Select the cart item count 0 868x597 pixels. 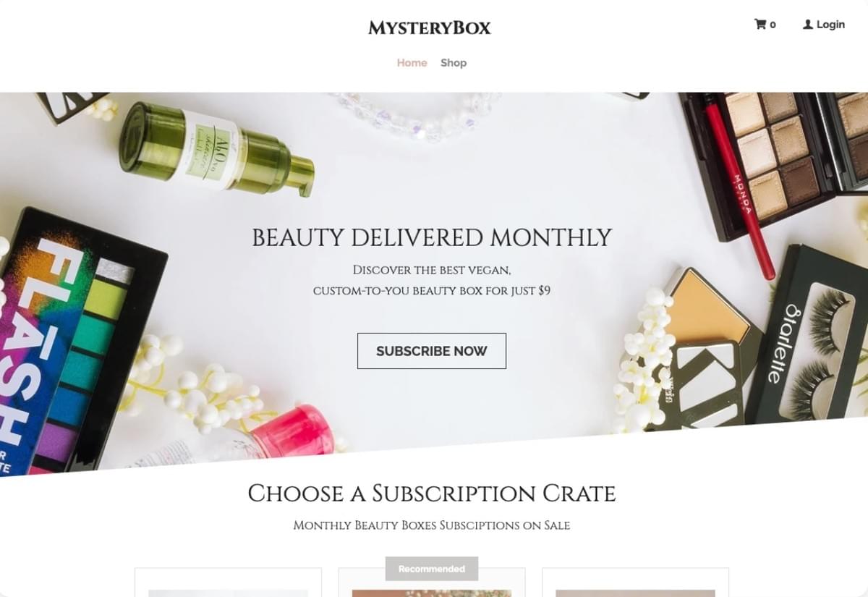(773, 25)
